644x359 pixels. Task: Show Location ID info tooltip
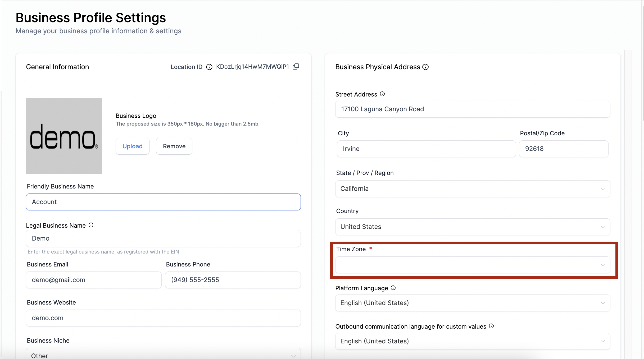[209, 67]
